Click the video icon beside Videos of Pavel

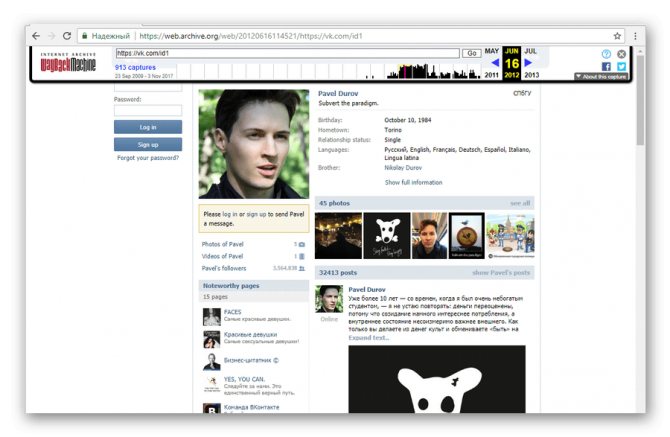pyautogui.click(x=302, y=256)
